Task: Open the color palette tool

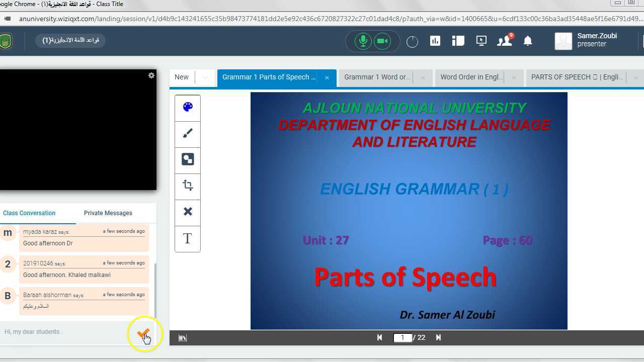Action: [188, 107]
